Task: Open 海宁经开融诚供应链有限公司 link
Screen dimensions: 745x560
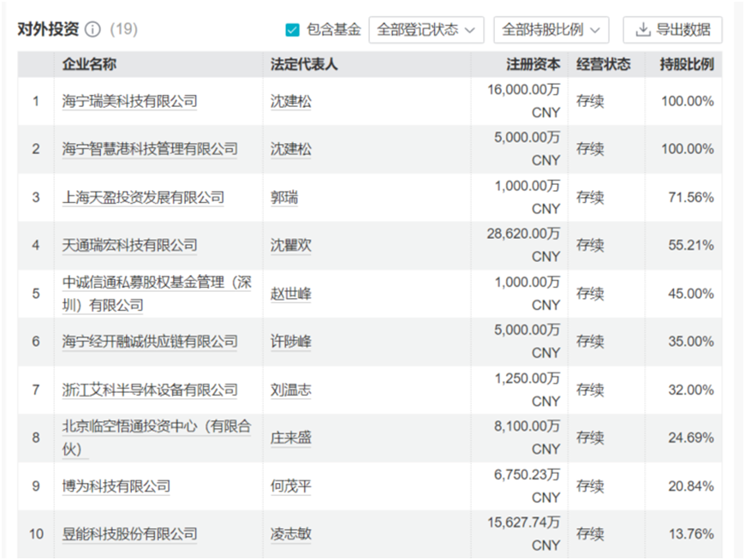Action: (150, 342)
